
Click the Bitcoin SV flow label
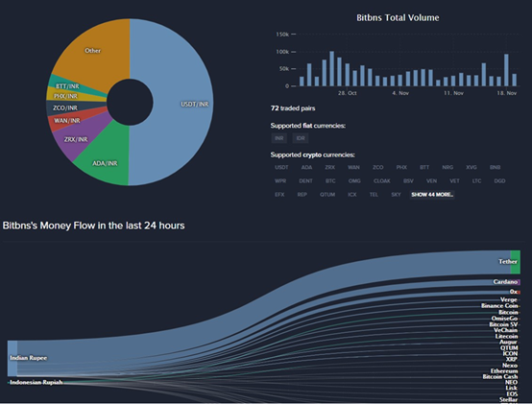click(x=503, y=324)
